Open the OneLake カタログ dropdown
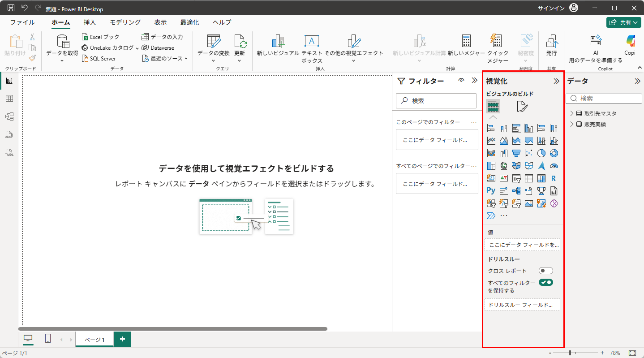644x358 pixels. tap(137, 48)
